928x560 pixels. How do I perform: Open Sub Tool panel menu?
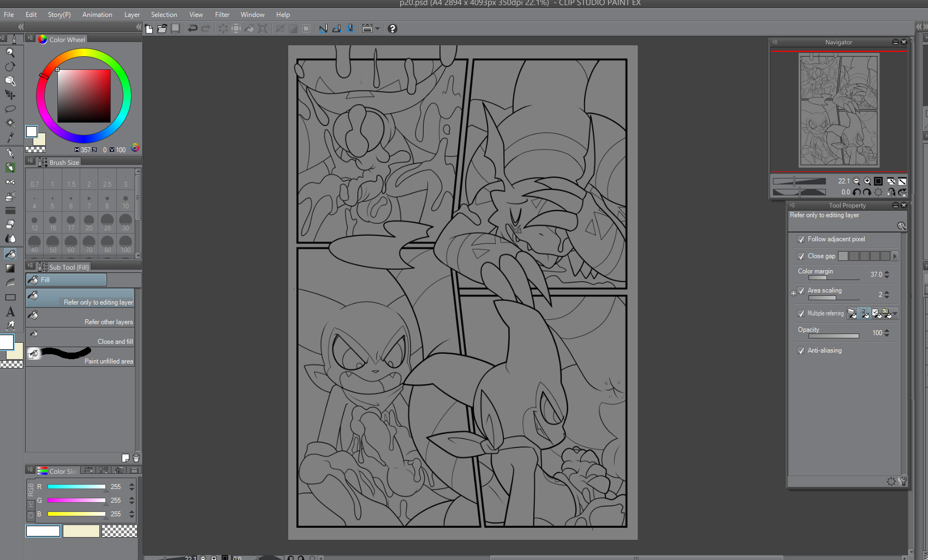pos(31,266)
